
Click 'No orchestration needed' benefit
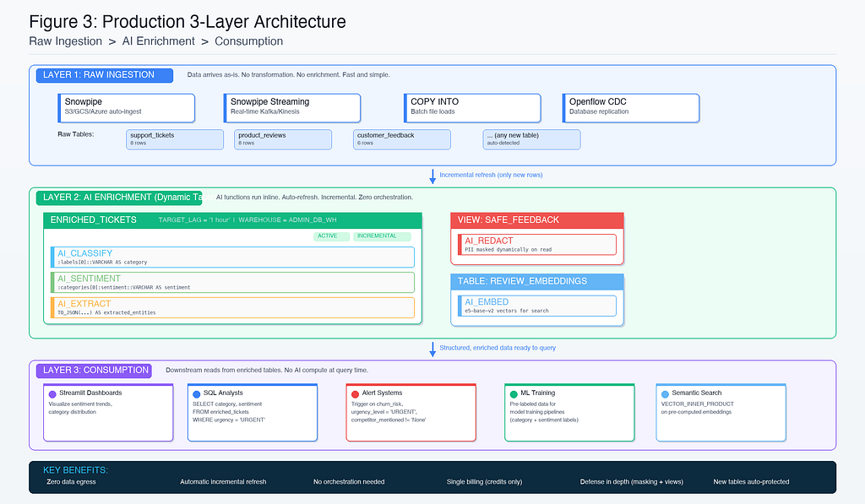(349, 482)
